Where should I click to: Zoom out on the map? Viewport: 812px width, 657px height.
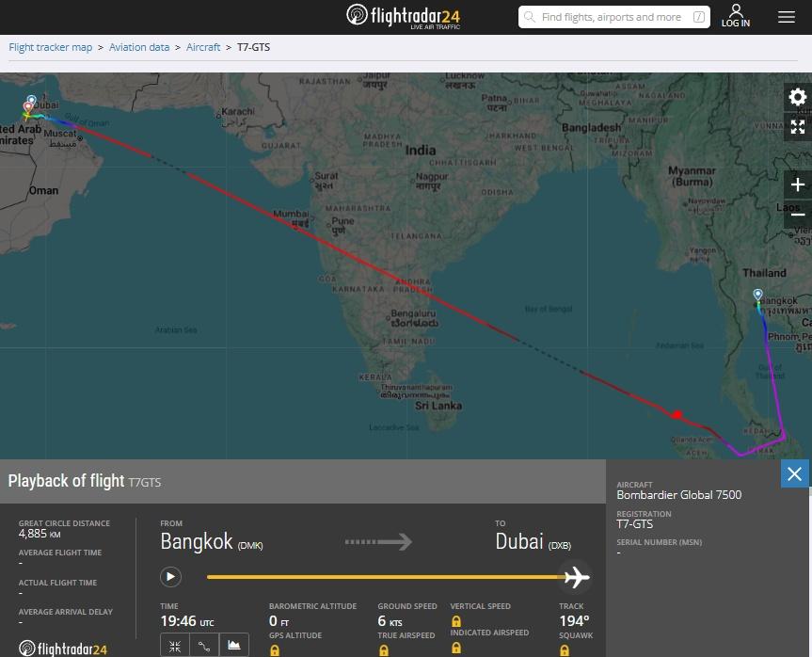click(x=797, y=215)
